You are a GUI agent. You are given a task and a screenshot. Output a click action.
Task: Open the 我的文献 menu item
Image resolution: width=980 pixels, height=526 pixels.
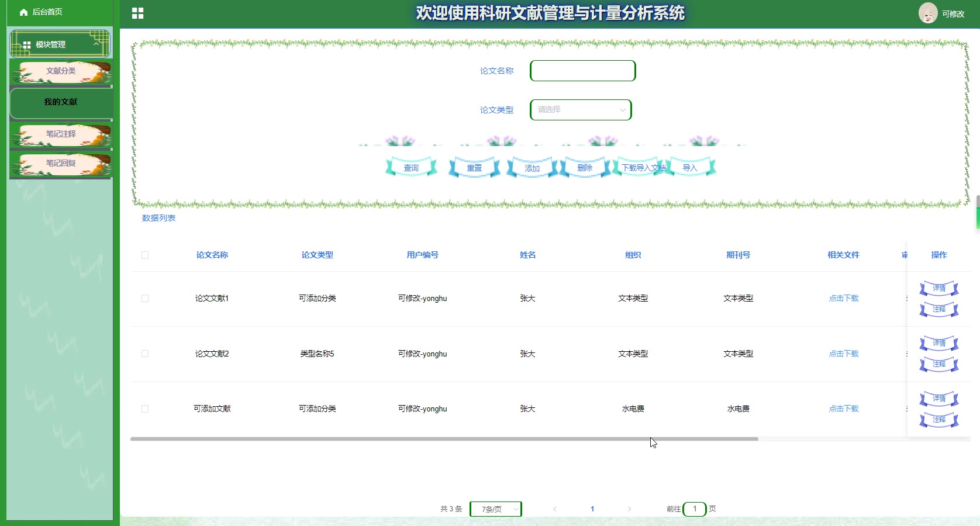point(61,102)
